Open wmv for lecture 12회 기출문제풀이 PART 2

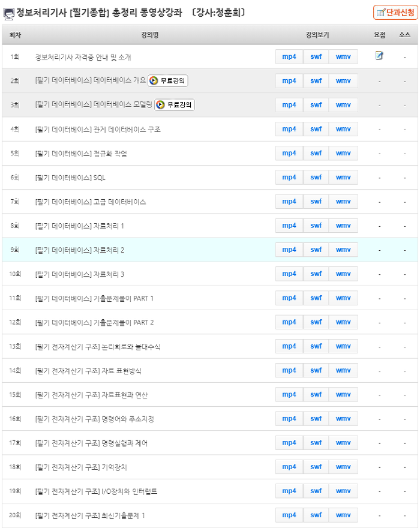tap(343, 322)
